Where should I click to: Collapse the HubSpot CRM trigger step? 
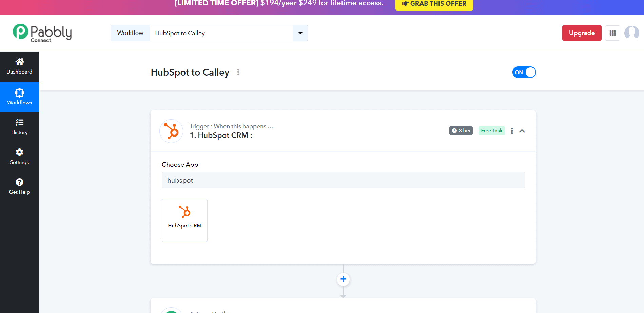tap(522, 131)
